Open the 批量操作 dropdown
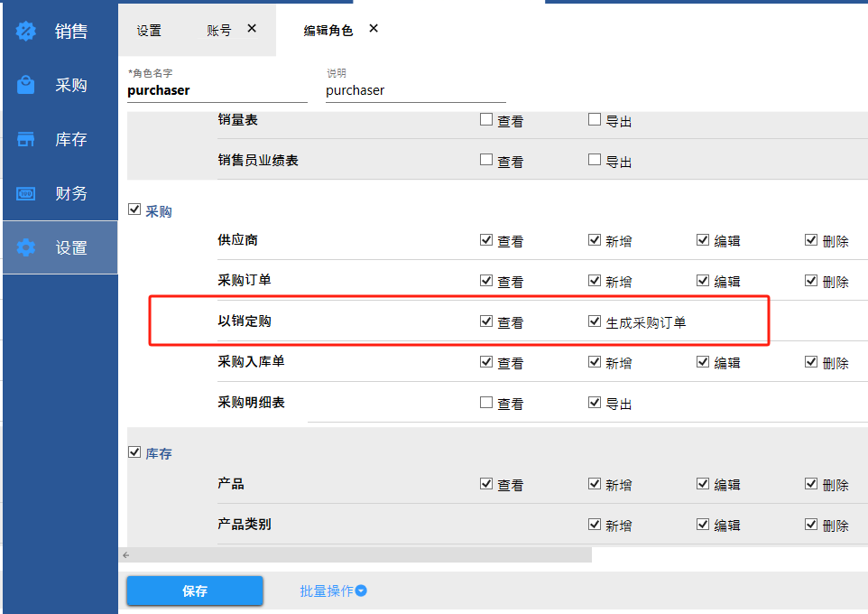This screenshot has width=868, height=614. [333, 591]
